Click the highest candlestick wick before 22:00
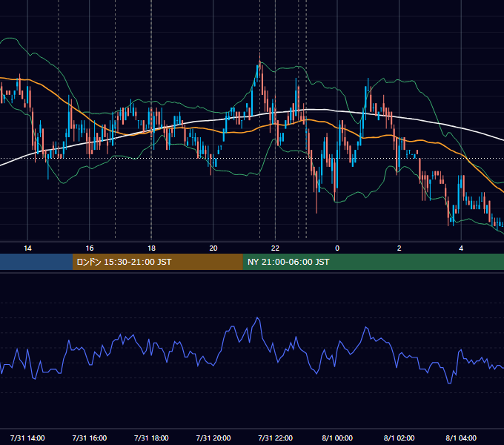Viewport: 504px width, 445px height. 259,59
